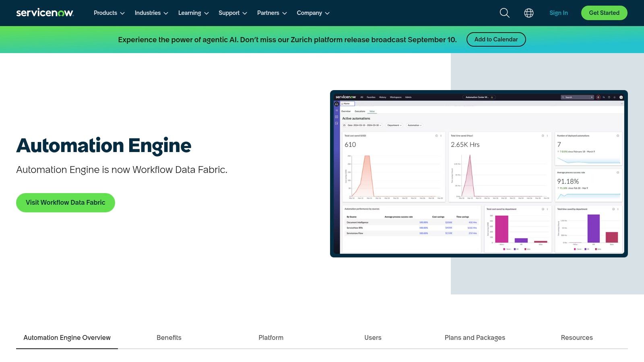Open the Support menu

pos(233,13)
